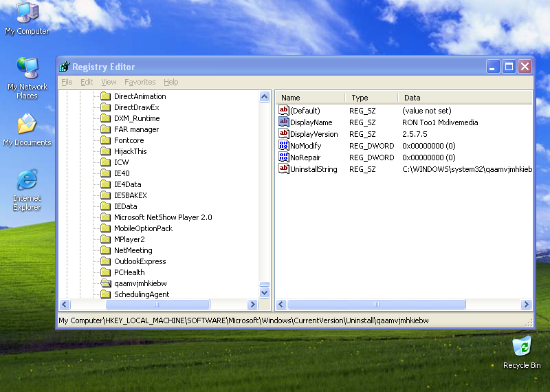Click the DisplayName string value icon
Viewport: 550px width, 392px height.
click(284, 122)
